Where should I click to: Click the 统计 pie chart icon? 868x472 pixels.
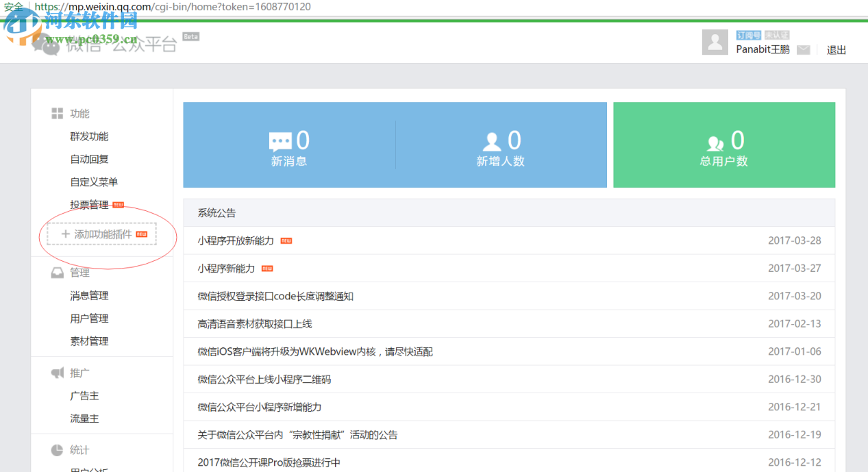tap(58, 450)
